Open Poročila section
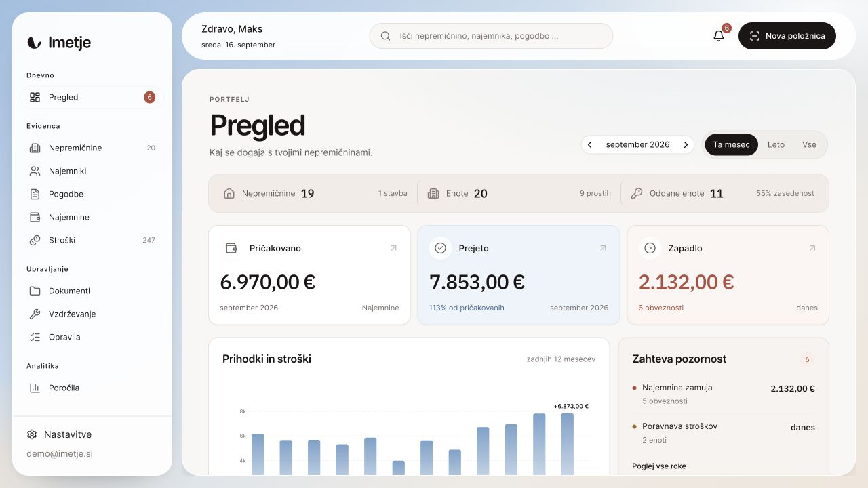868x488 pixels. pyautogui.click(x=92, y=388)
